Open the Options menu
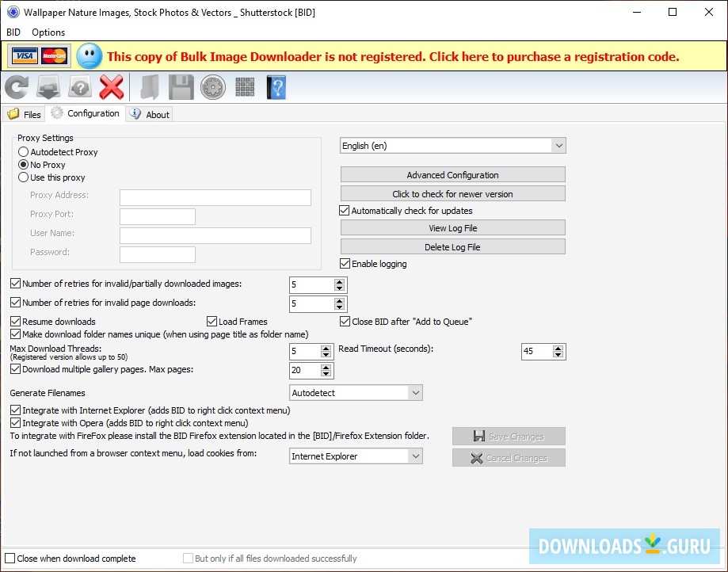This screenshot has width=728, height=572. point(48,32)
